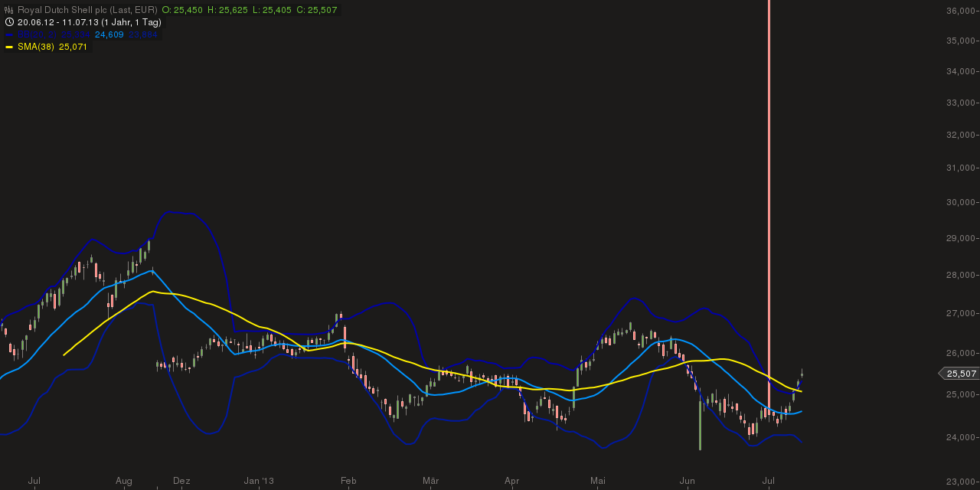Click the Mär time axis label
The height and width of the screenshot is (490, 980).
click(x=430, y=481)
